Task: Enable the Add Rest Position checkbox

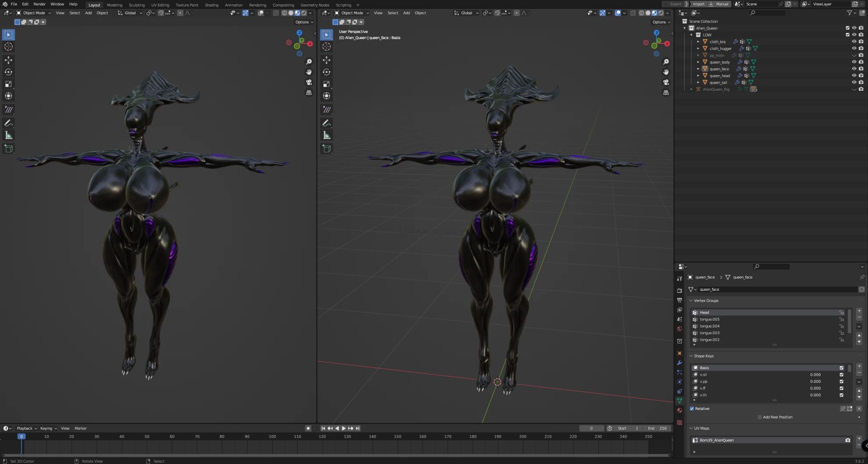Action: pyautogui.click(x=760, y=417)
